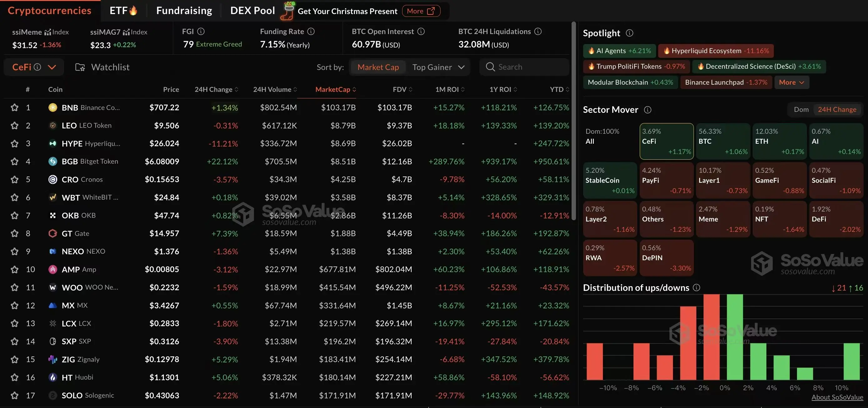Click the Funding Rate info icon

coord(311,31)
